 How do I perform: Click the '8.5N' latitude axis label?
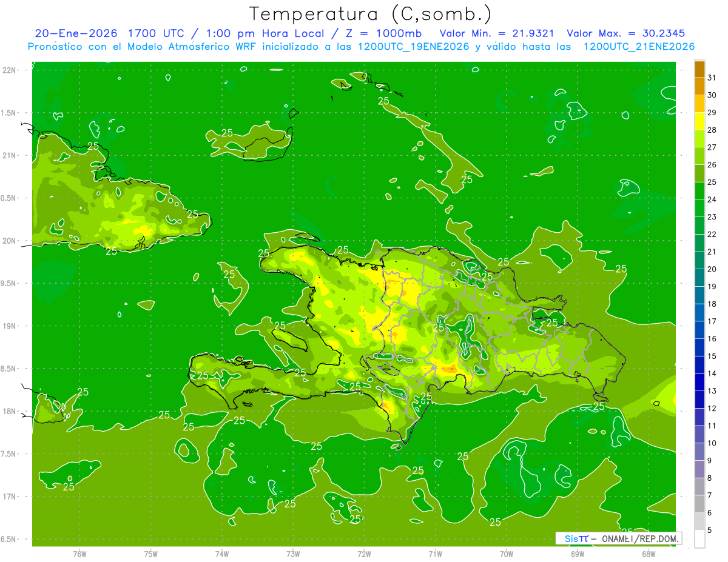pos(9,369)
